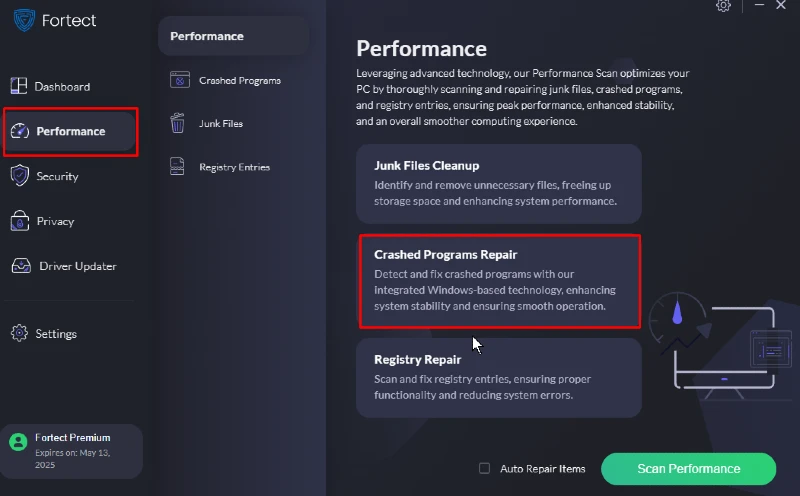
Task: Open the Settings gear in sidebar
Action: pyautogui.click(x=19, y=333)
